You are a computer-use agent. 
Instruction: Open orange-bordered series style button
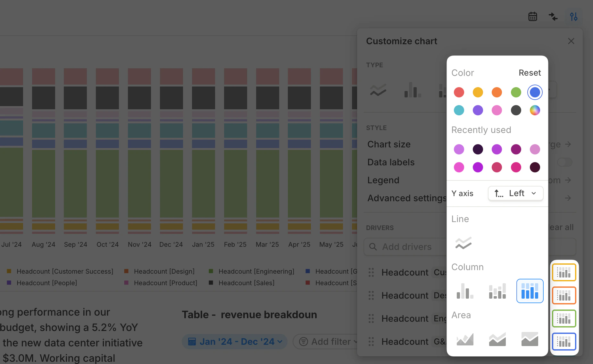click(x=564, y=295)
